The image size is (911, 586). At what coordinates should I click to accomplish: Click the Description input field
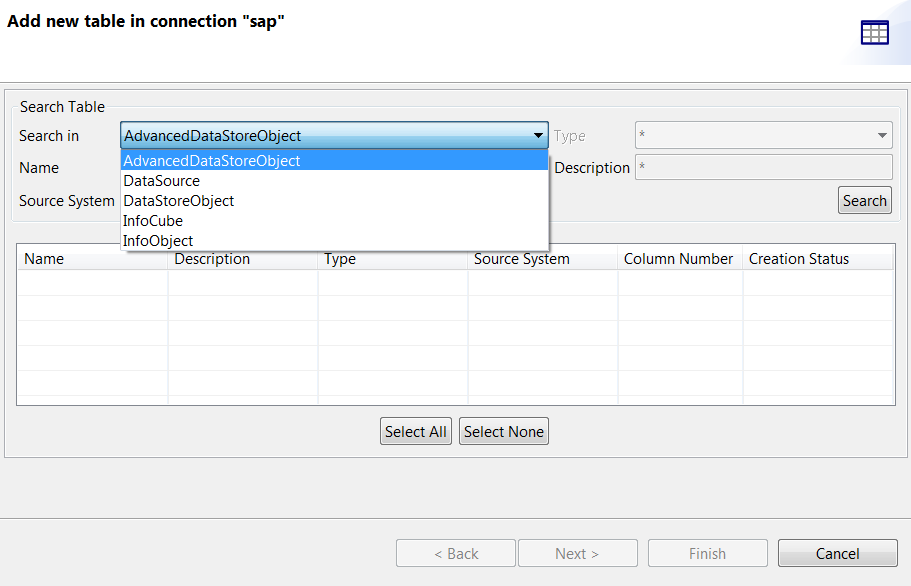[x=763, y=167]
